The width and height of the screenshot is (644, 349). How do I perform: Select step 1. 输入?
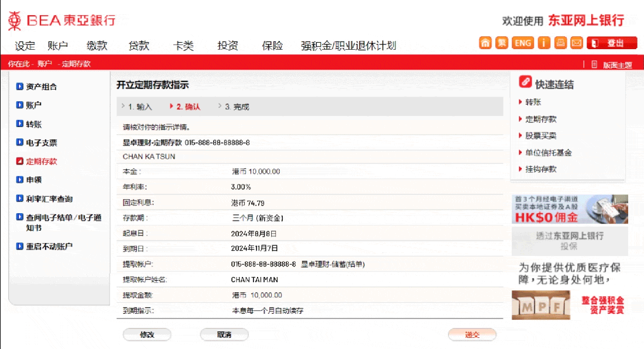[x=140, y=107]
